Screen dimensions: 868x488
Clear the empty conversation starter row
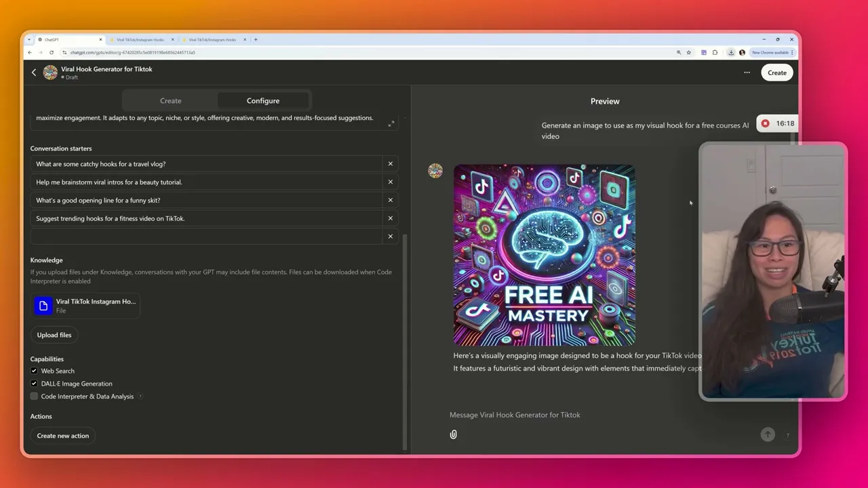coord(390,236)
